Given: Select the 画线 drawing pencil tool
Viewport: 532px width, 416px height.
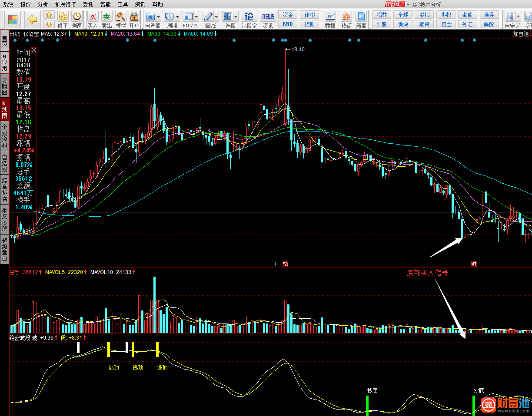Looking at the screenshot, I should pyautogui.click(x=208, y=17).
